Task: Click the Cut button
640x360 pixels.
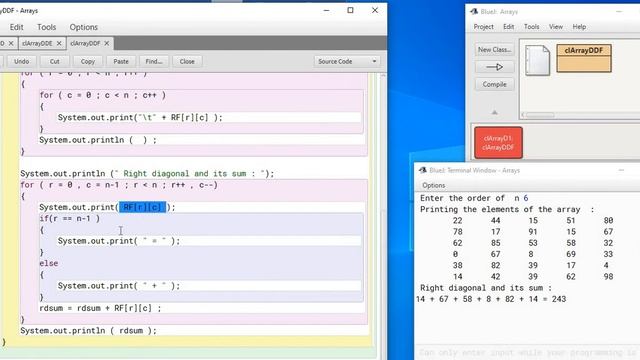Action: coord(55,61)
